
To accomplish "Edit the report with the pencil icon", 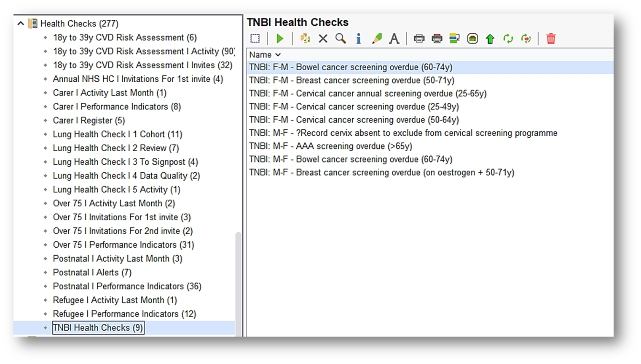I will pyautogui.click(x=377, y=39).
